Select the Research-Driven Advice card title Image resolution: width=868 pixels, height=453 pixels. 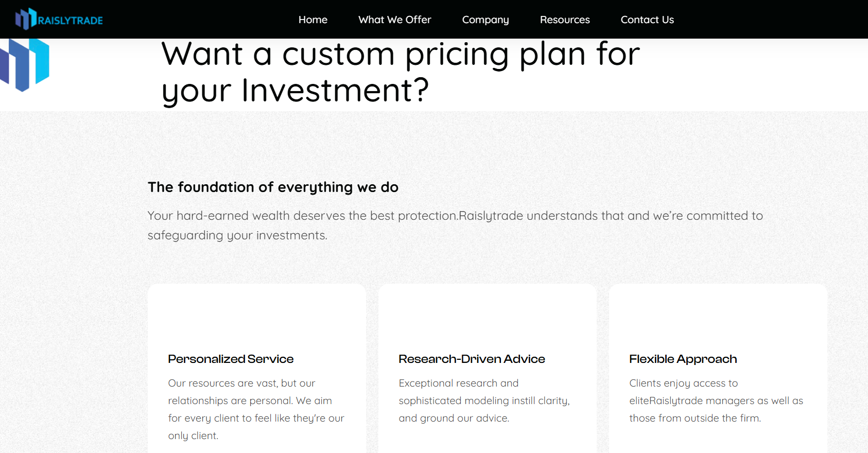472,359
